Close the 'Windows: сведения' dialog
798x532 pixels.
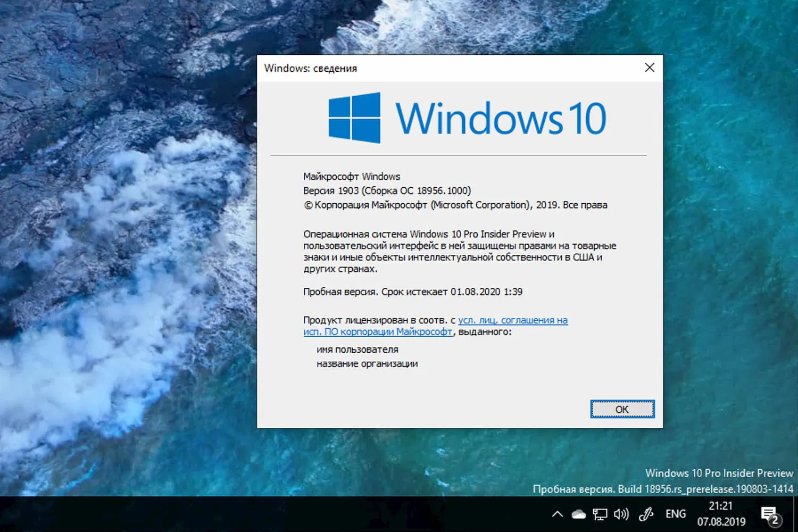[649, 68]
